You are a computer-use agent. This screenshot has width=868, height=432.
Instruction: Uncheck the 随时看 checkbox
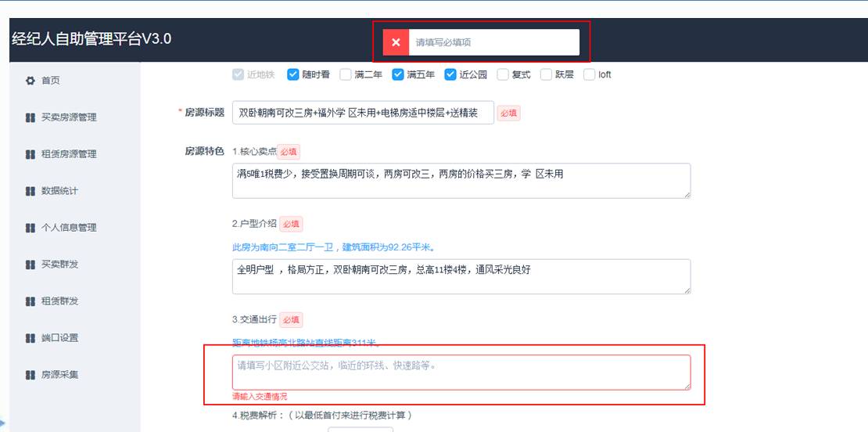(x=294, y=75)
